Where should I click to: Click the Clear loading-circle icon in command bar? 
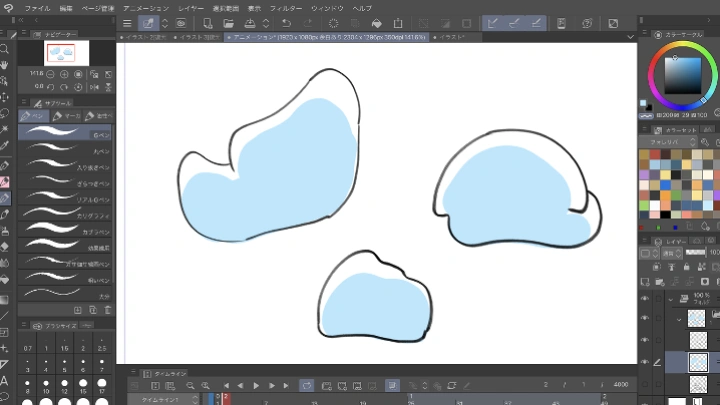(333, 23)
